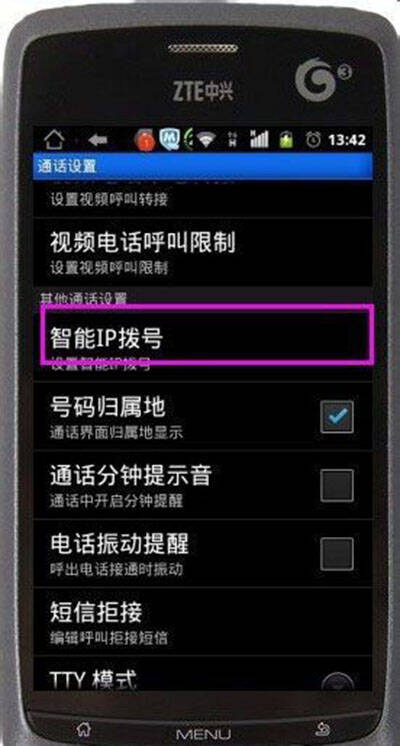400x746 pixels.
Task: Tap the back arrow icon in status bar
Action: pyautogui.click(x=98, y=140)
